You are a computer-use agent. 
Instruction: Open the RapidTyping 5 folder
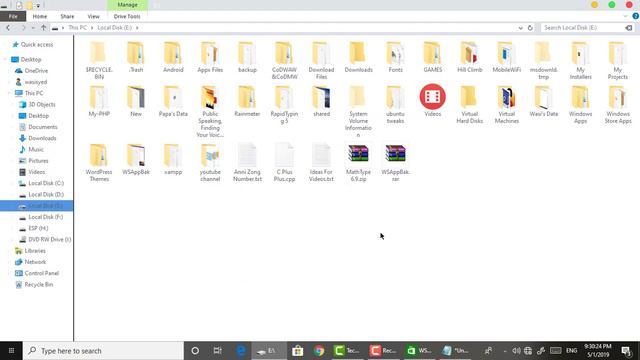284,105
